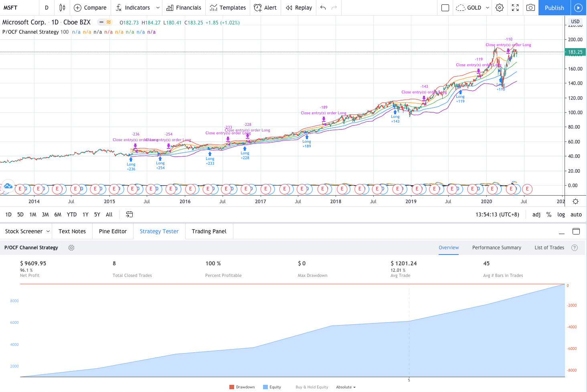The image size is (587, 392).
Task: Disable auto scale on the price axis
Action: [576, 214]
